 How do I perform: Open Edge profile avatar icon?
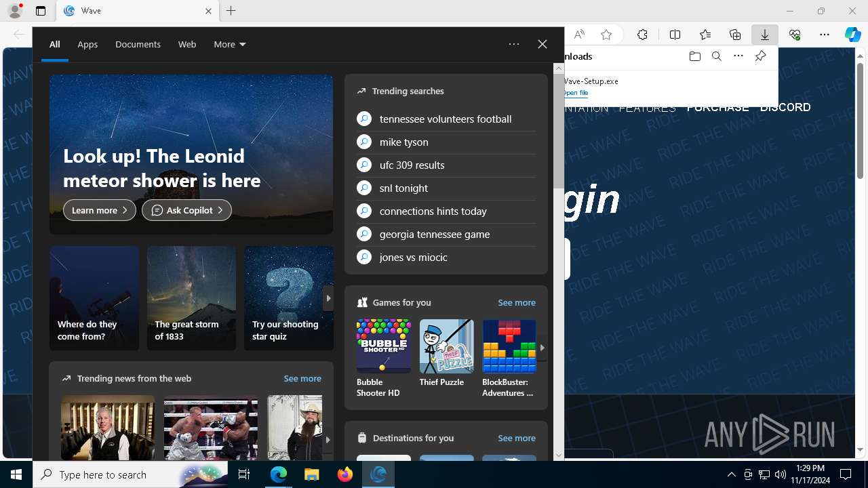pyautogui.click(x=15, y=11)
